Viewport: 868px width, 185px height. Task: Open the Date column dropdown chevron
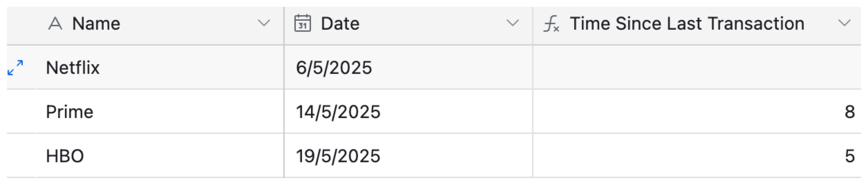513,23
